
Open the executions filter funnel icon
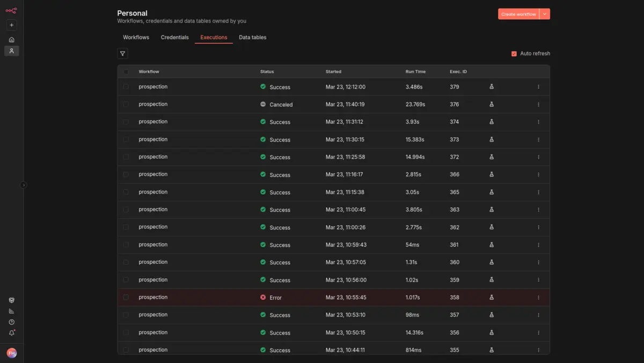click(x=122, y=54)
